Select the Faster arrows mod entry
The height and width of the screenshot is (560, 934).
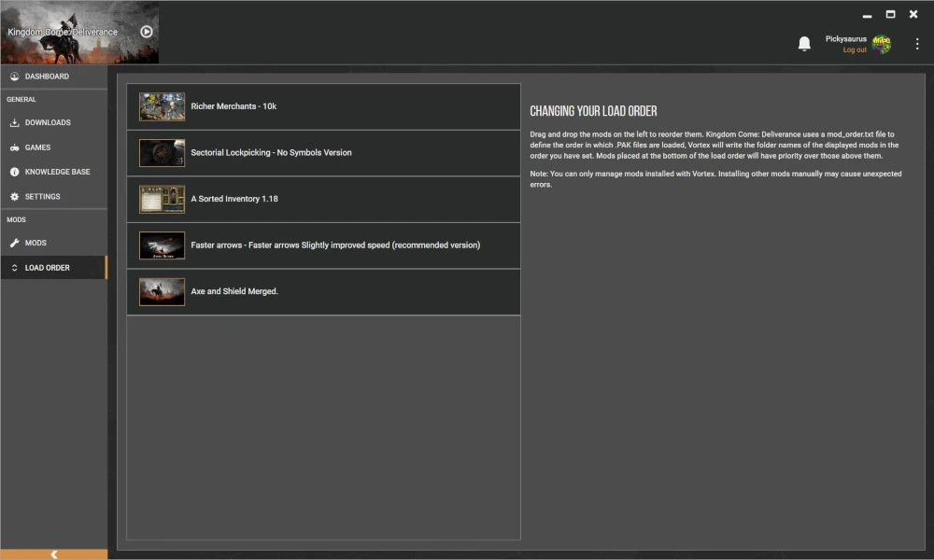coord(323,245)
